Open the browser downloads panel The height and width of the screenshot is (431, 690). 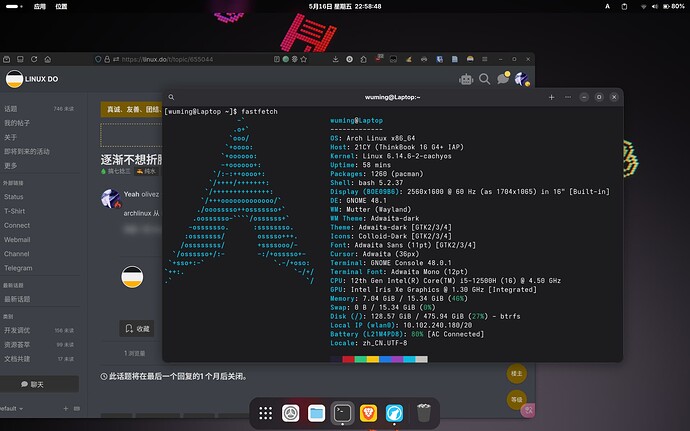click(335, 59)
